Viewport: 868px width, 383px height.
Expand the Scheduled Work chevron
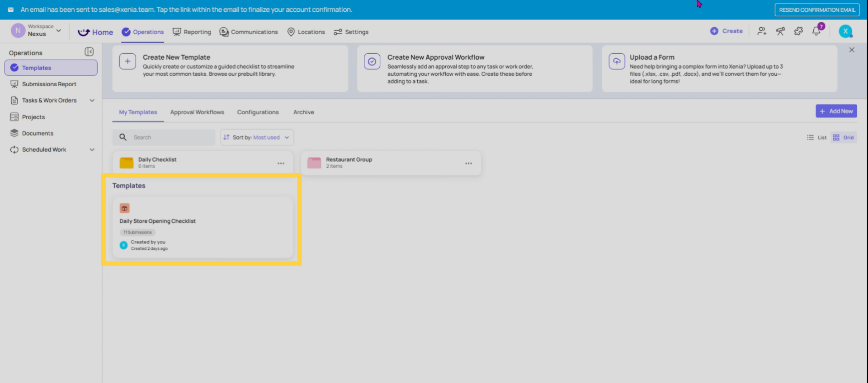tap(92, 149)
